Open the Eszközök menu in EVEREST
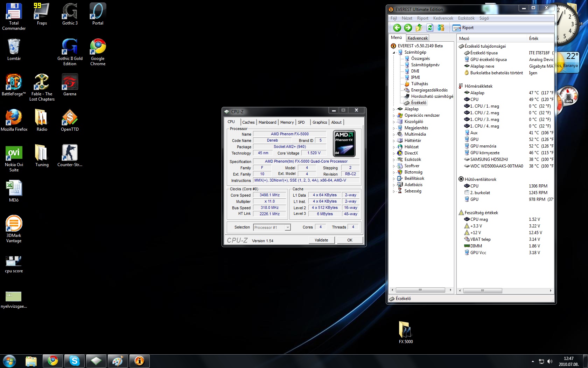This screenshot has height=368, width=588. [x=466, y=18]
